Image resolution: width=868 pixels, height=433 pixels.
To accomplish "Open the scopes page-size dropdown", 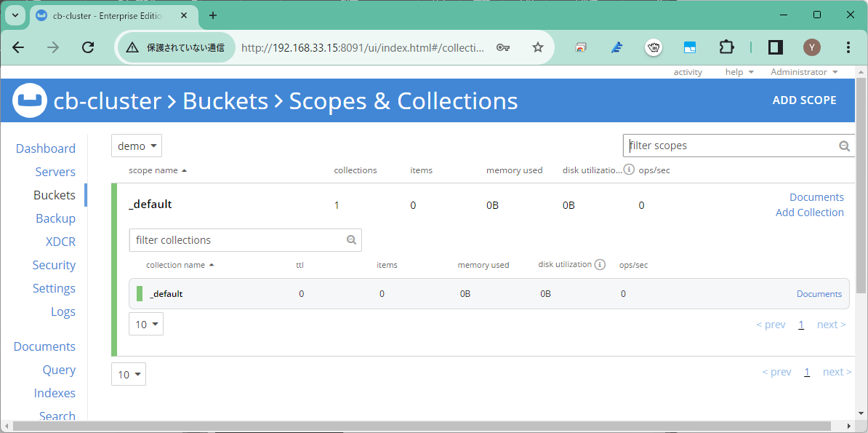I will pos(129,375).
